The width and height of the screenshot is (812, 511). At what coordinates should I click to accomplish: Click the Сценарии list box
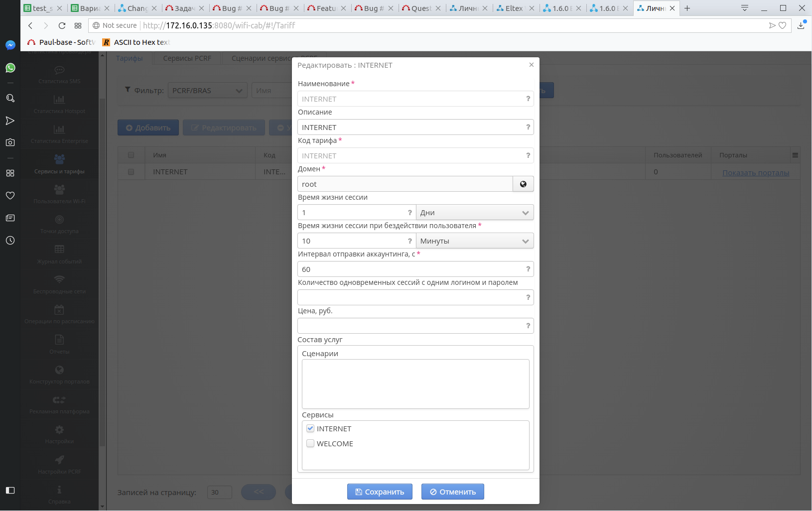(x=415, y=384)
